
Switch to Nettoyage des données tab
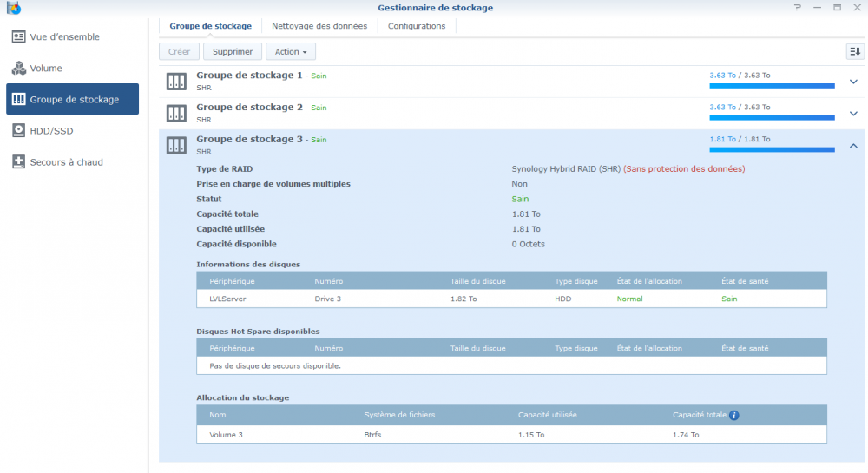(x=319, y=26)
